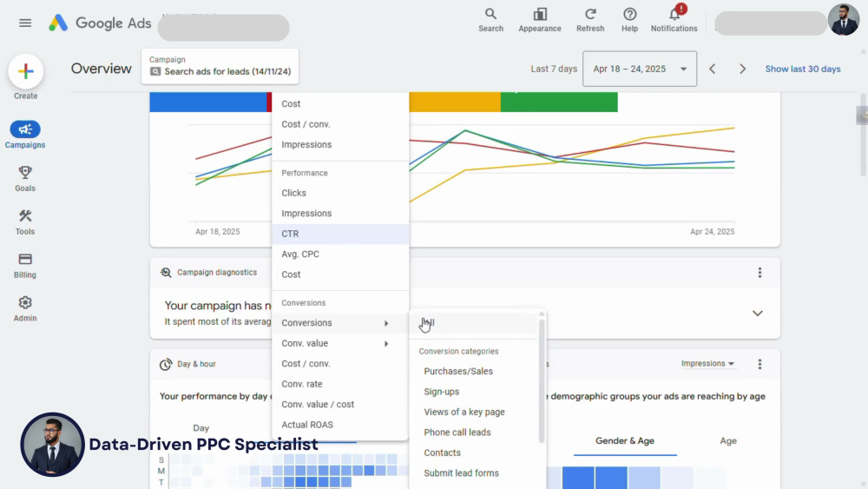This screenshot has width=868, height=489.
Task: Choose Contacts conversion category
Action: 473,453
